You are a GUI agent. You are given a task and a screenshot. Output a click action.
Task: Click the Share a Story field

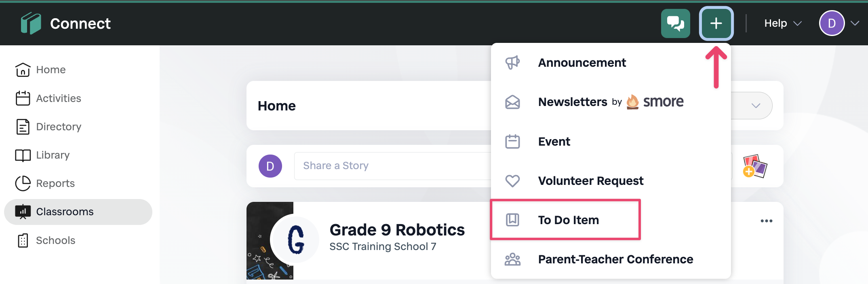pyautogui.click(x=392, y=166)
